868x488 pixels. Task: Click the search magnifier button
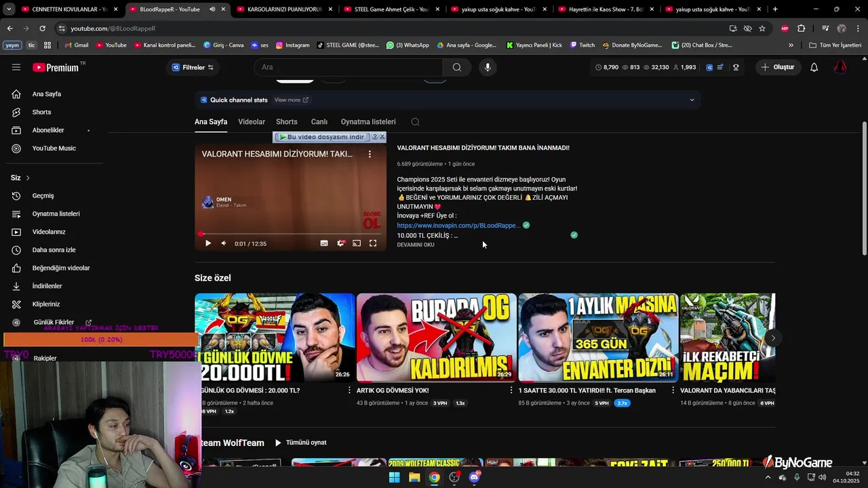pyautogui.click(x=456, y=67)
